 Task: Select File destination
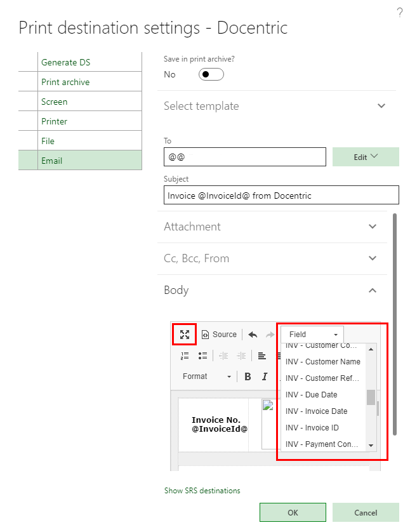coord(89,141)
